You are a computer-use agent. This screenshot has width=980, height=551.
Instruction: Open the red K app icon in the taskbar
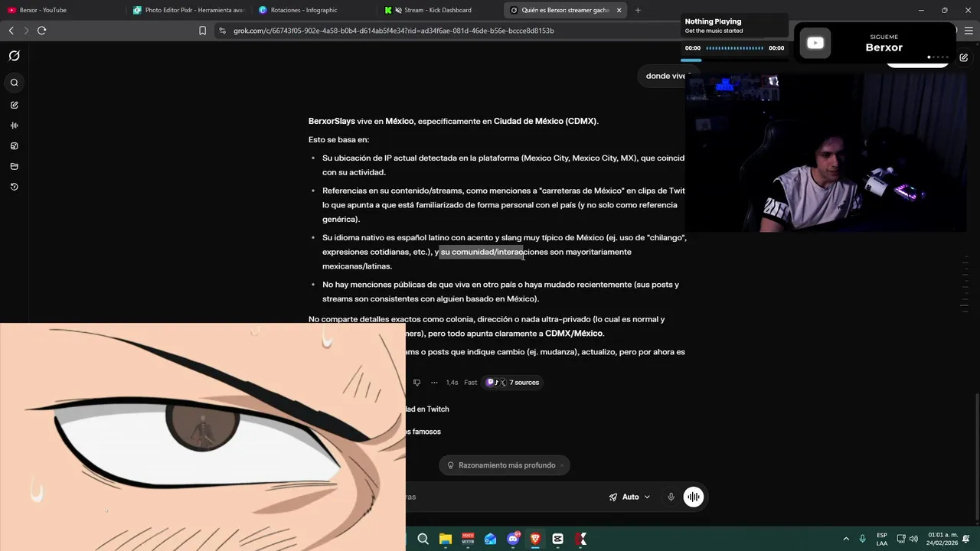(x=581, y=540)
